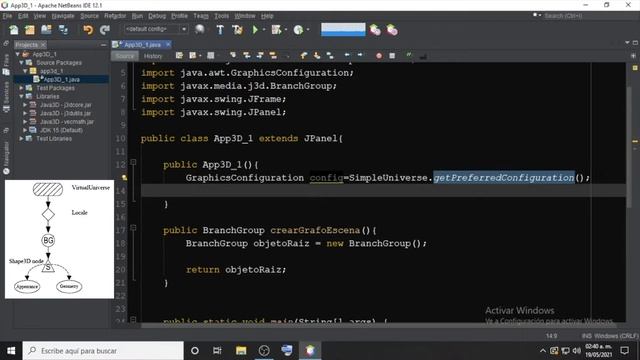Open the Debug menu
640x360 pixels.
157,16
